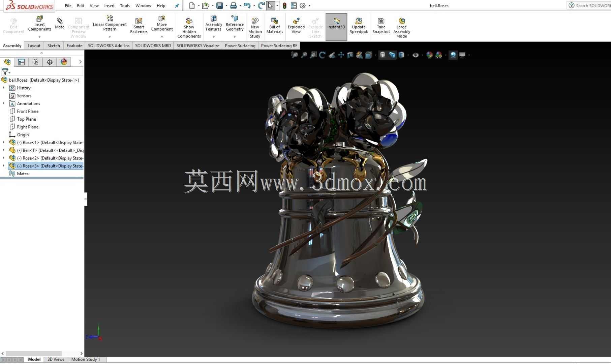The width and height of the screenshot is (611, 364).
Task: Undo the last action
Action: (x=247, y=6)
